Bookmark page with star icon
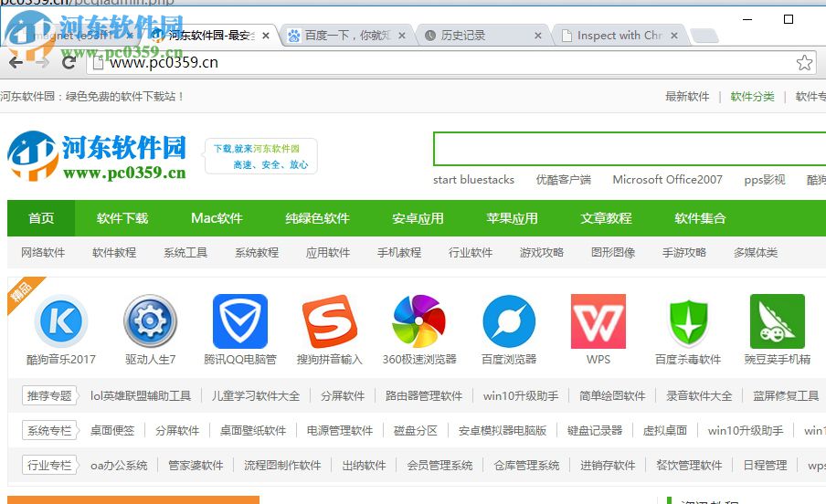The width and height of the screenshot is (826, 504). [x=804, y=63]
